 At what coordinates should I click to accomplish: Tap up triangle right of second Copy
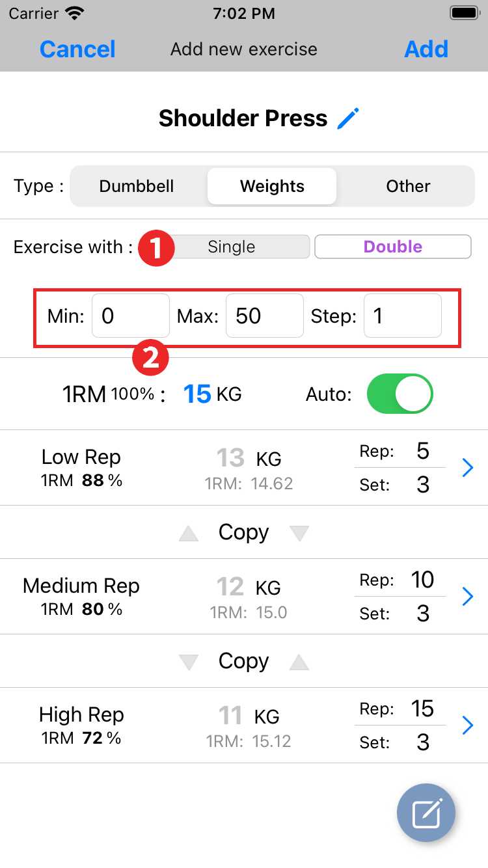click(x=299, y=662)
